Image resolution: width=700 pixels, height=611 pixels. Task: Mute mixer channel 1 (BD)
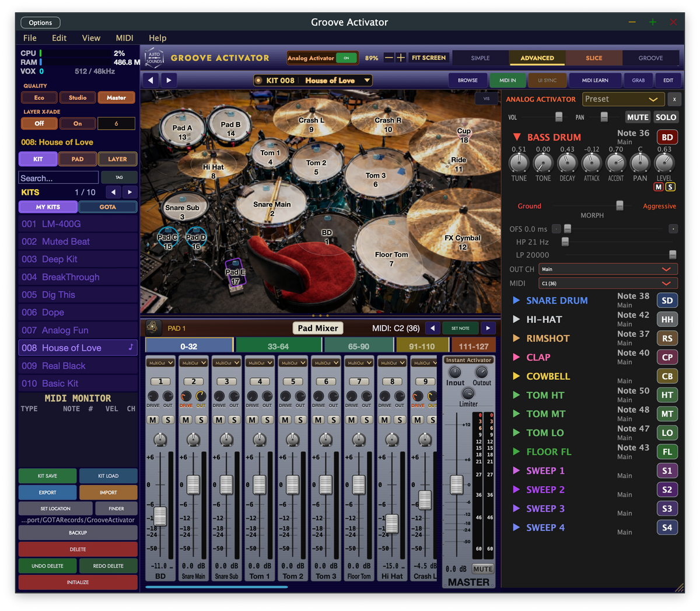point(153,420)
